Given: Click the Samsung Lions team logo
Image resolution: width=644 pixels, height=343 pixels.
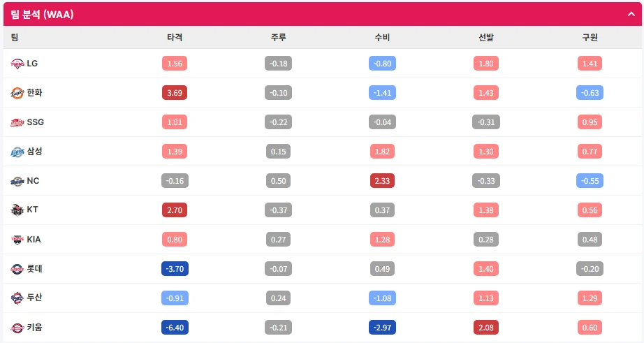Looking at the screenshot, I should coord(17,152).
